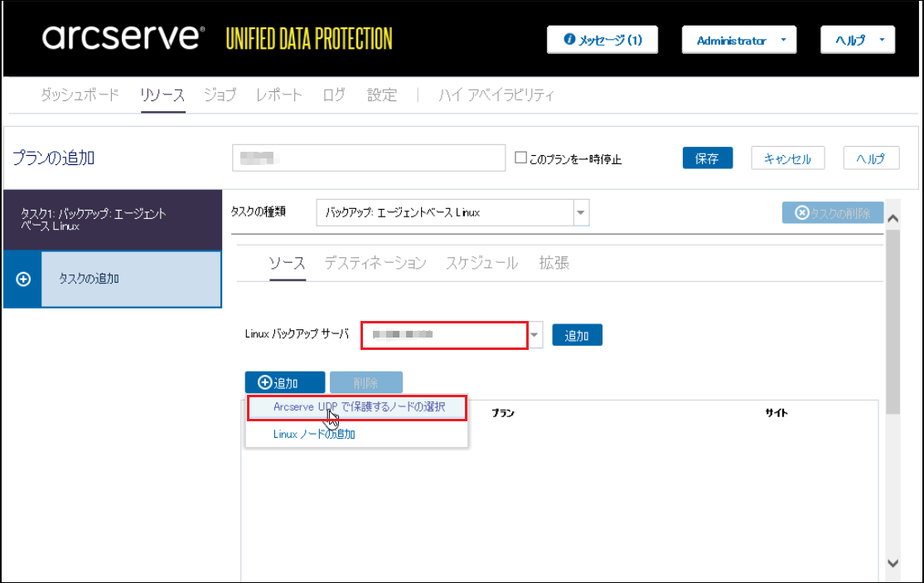The height and width of the screenshot is (583, 924).
Task: Click the plan name input field
Action: (368, 158)
